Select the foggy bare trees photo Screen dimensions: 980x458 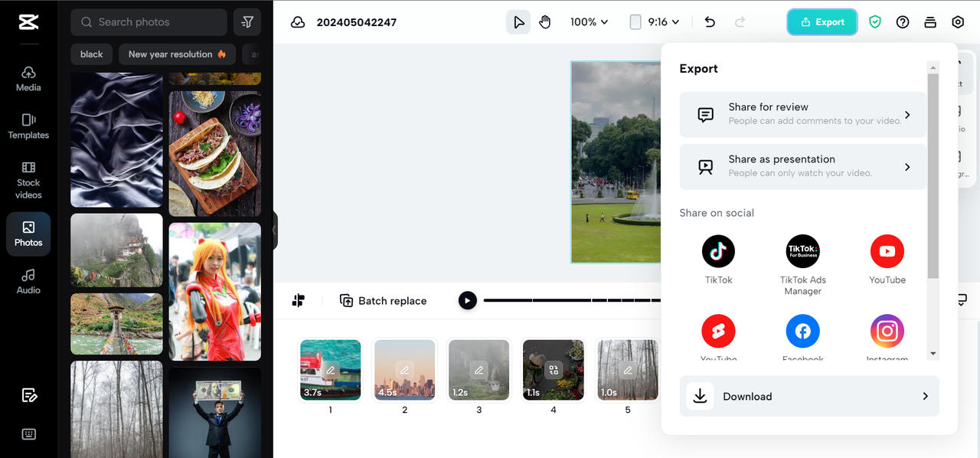pos(116,409)
